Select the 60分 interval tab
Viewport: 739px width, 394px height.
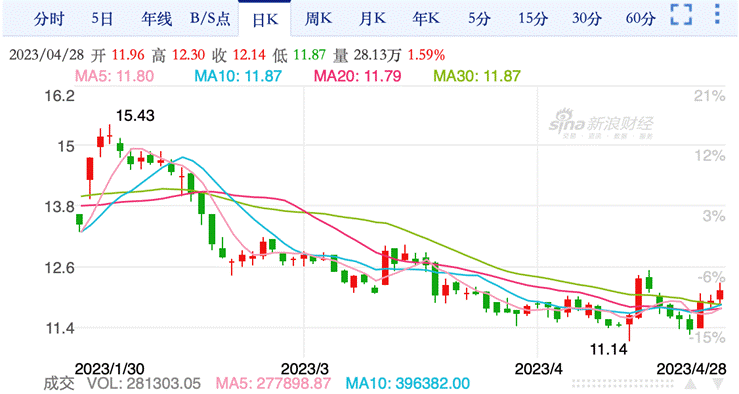640,19
